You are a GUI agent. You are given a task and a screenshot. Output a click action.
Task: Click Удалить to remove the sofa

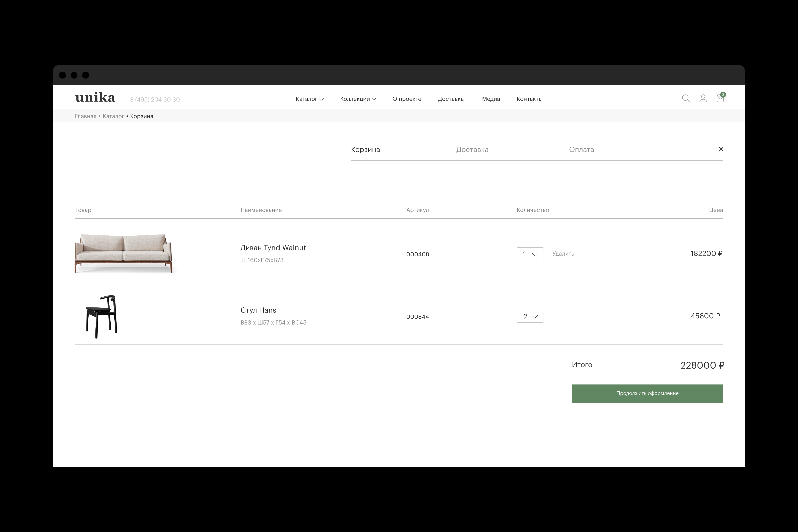point(563,254)
